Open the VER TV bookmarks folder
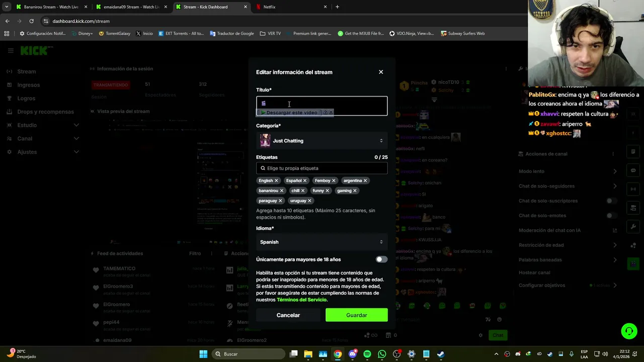Screen dimensions: 644x362 click(270, 34)
